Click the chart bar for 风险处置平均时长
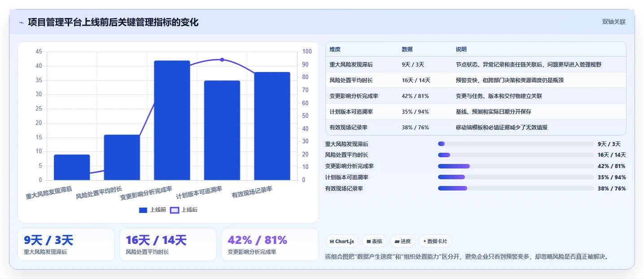The image size is (644, 279). click(122, 157)
